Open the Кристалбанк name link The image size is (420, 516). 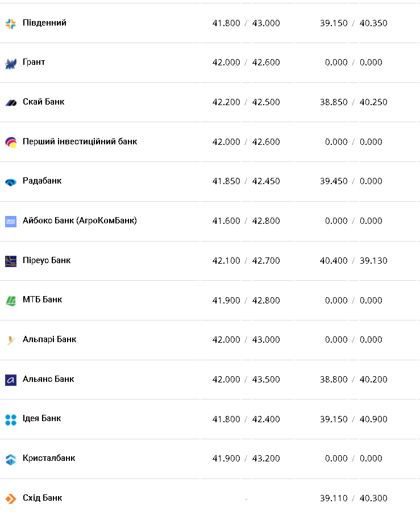click(49, 458)
